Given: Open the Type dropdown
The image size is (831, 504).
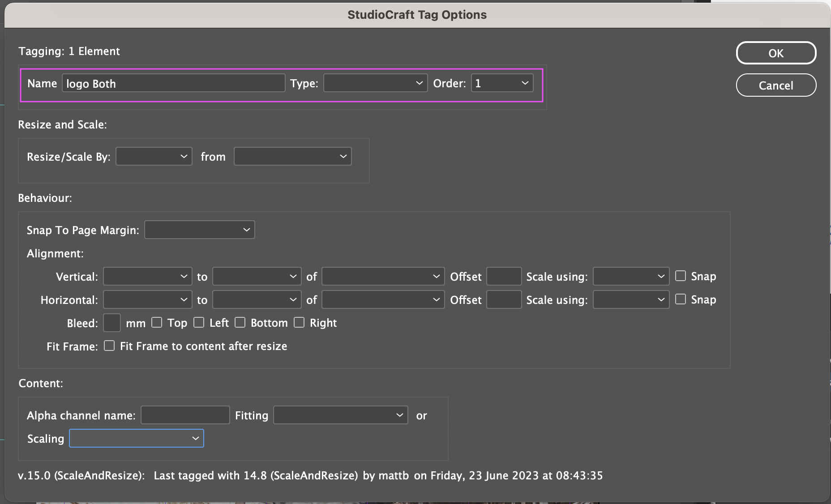Looking at the screenshot, I should coord(375,83).
